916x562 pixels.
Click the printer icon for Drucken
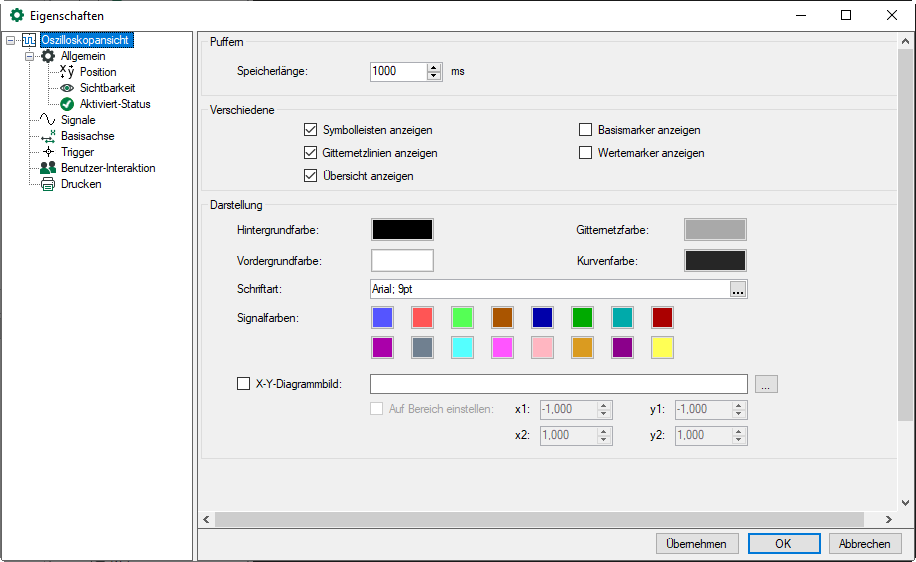47,184
